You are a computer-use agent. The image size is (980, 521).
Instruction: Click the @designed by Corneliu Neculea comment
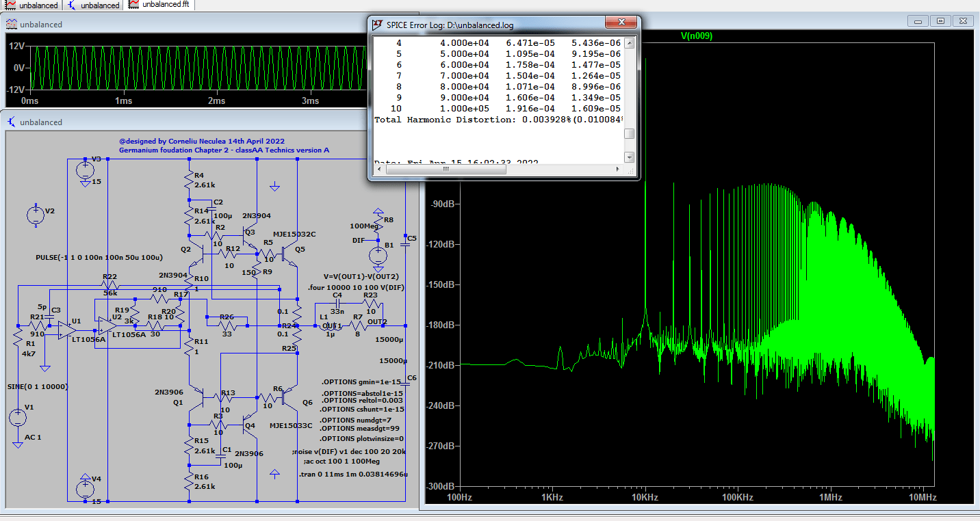pos(201,141)
